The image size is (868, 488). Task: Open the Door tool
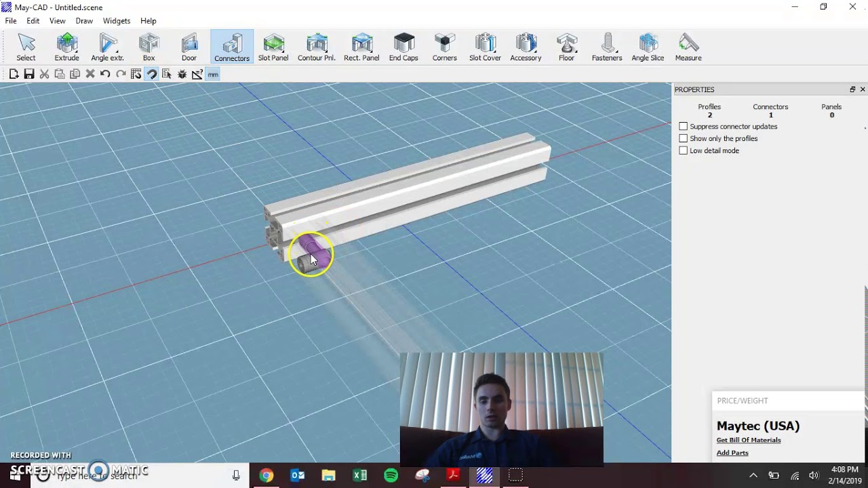click(189, 47)
